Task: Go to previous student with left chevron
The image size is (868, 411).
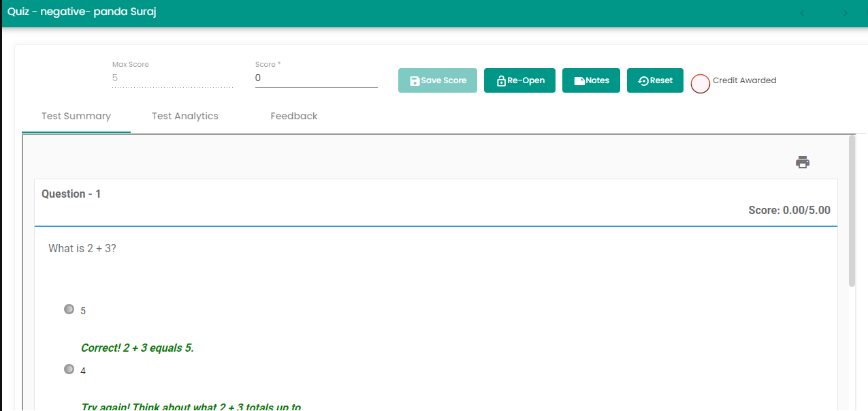Action: 802,13
